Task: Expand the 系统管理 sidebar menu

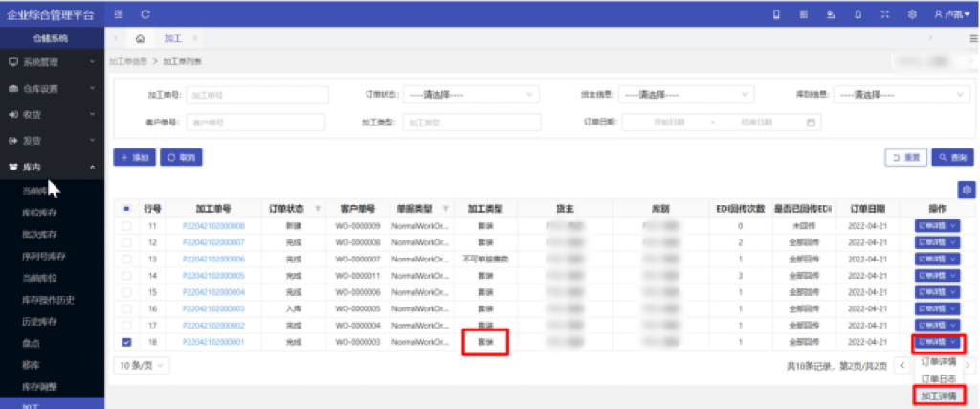Action: click(x=52, y=62)
